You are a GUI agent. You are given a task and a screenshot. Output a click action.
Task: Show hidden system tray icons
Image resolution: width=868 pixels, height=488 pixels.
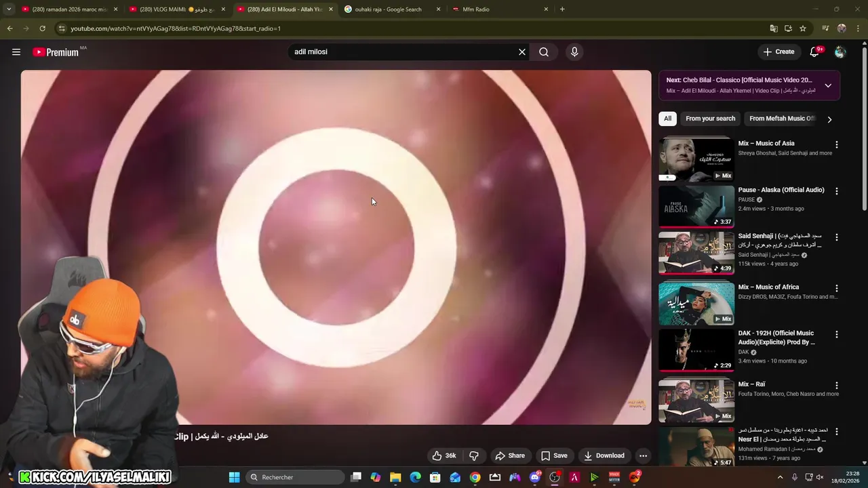pyautogui.click(x=780, y=477)
